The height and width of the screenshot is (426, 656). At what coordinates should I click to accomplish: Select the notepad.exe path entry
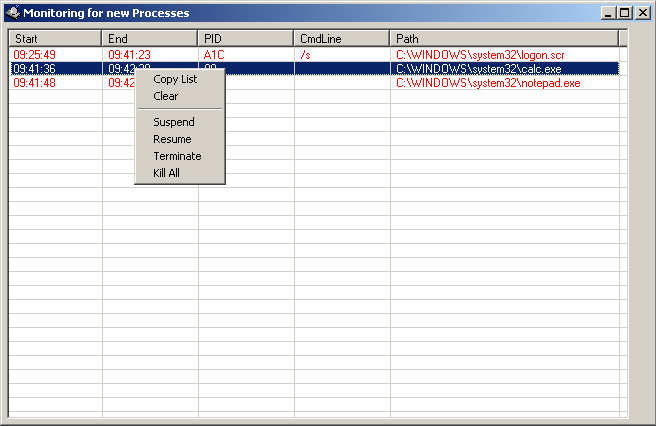point(488,83)
